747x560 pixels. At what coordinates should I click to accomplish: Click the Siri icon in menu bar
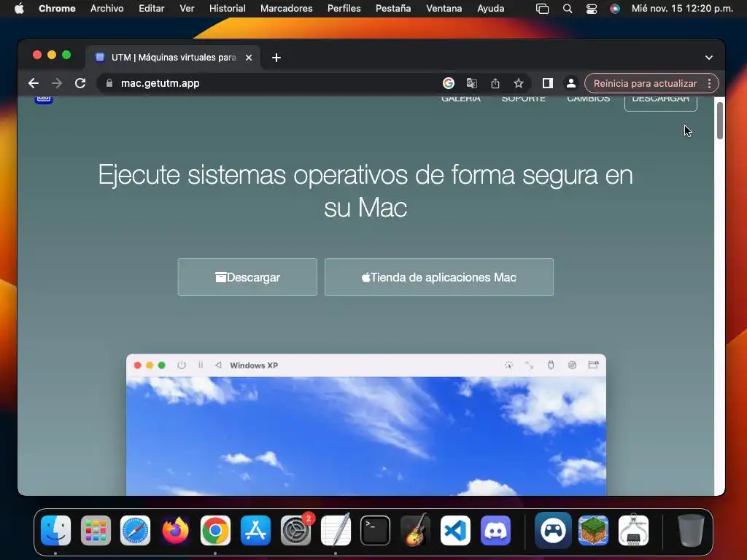click(615, 9)
